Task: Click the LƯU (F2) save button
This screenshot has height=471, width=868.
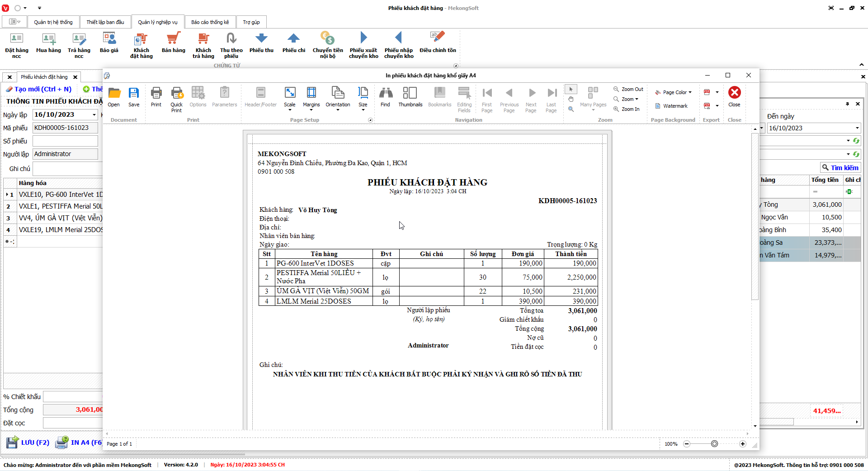Action: [28, 442]
